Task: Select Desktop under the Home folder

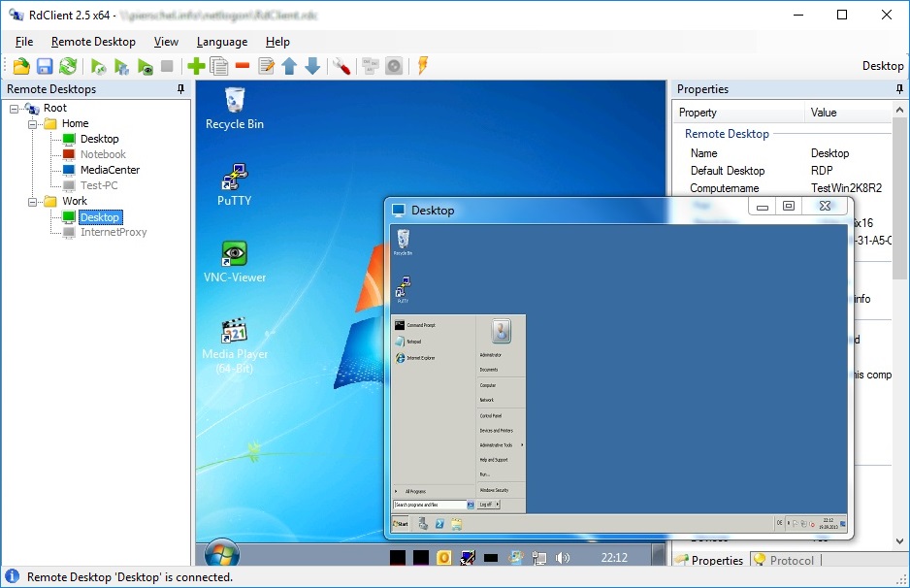Action: point(99,139)
